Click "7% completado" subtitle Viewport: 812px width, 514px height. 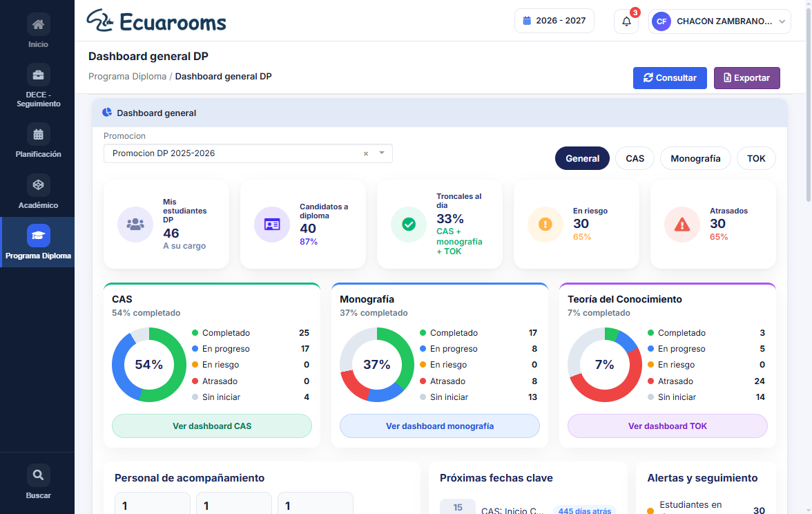point(599,313)
